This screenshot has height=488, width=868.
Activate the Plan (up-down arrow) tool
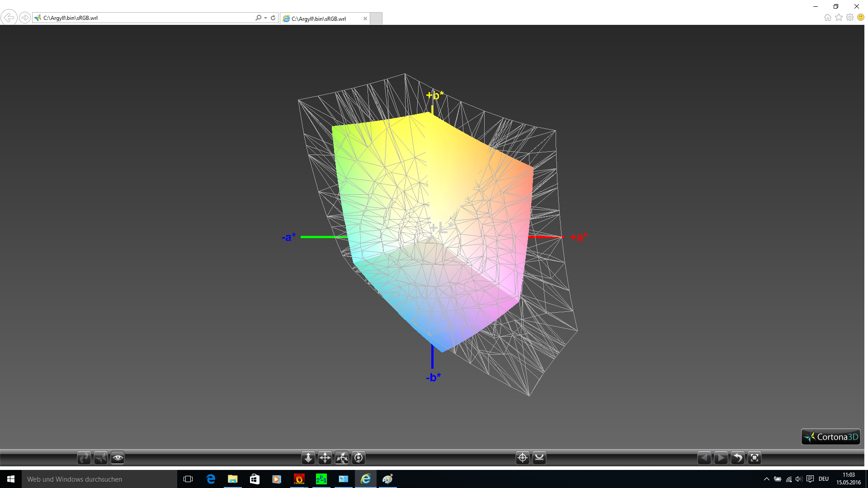point(308,458)
